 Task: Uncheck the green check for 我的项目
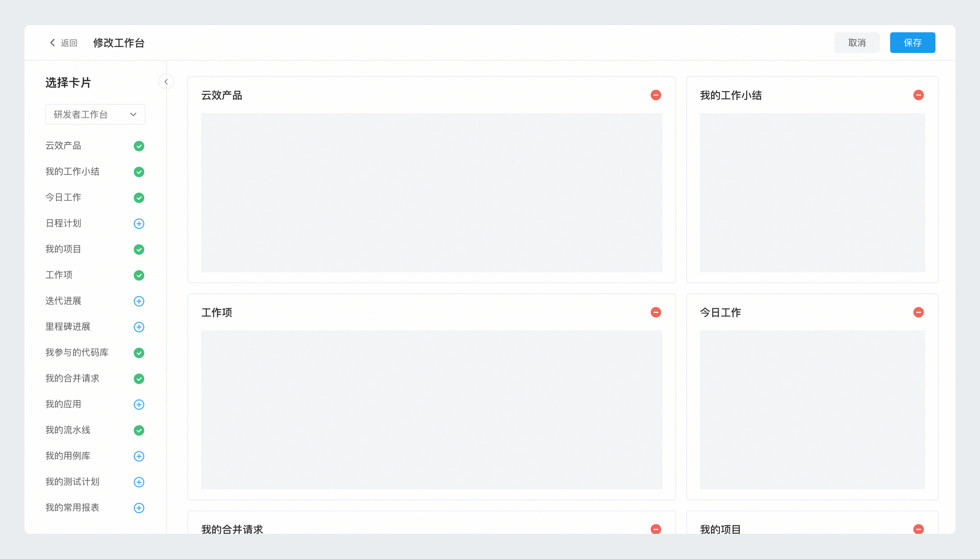[x=139, y=250]
